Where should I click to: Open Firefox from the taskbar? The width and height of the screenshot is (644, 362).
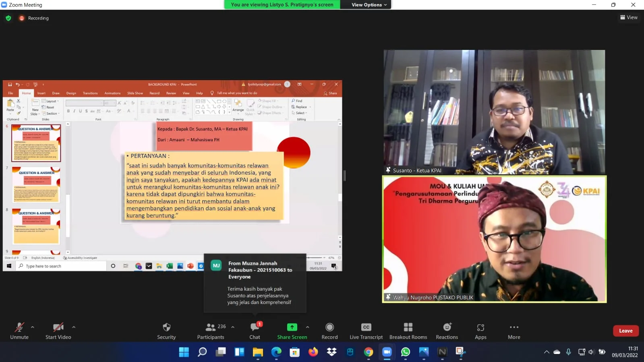click(313, 352)
